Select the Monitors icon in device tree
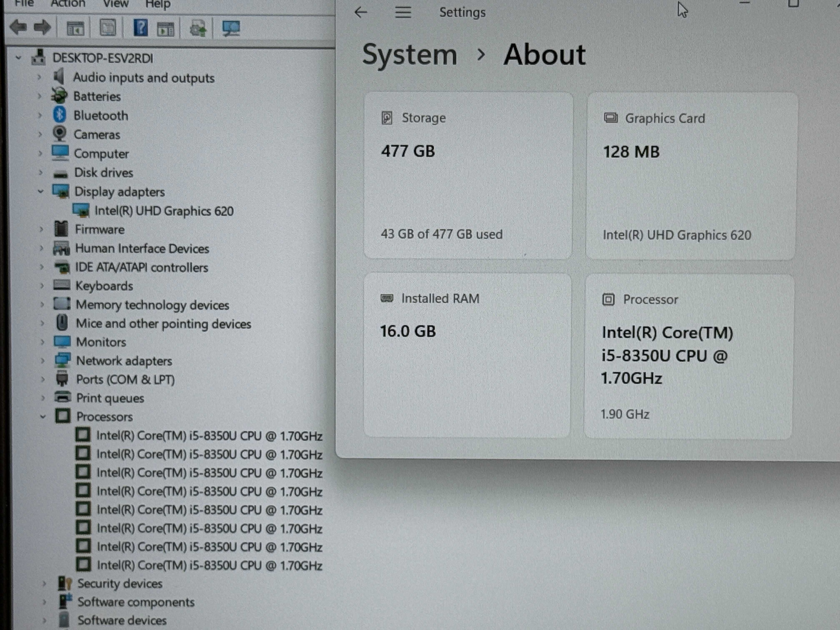 coord(62,341)
